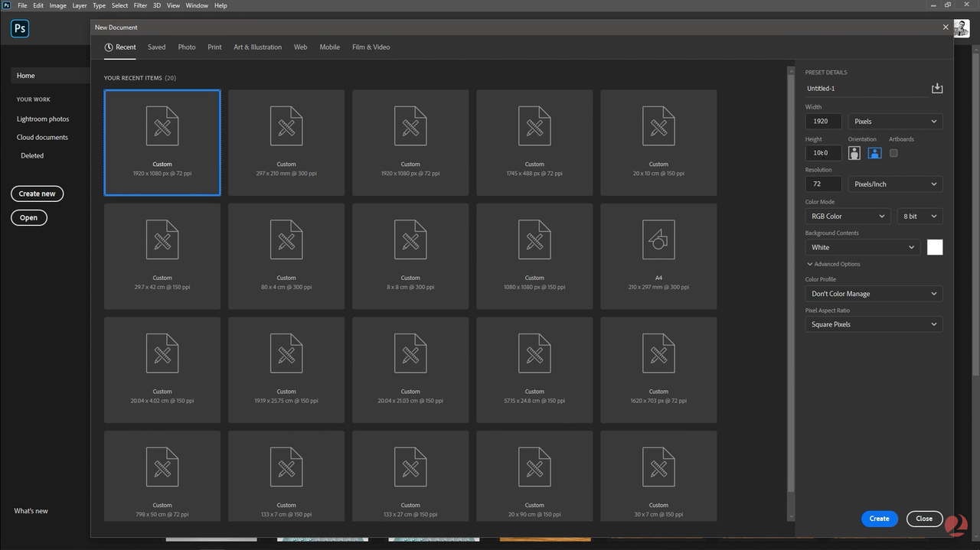Click the save document preset icon

click(936, 89)
